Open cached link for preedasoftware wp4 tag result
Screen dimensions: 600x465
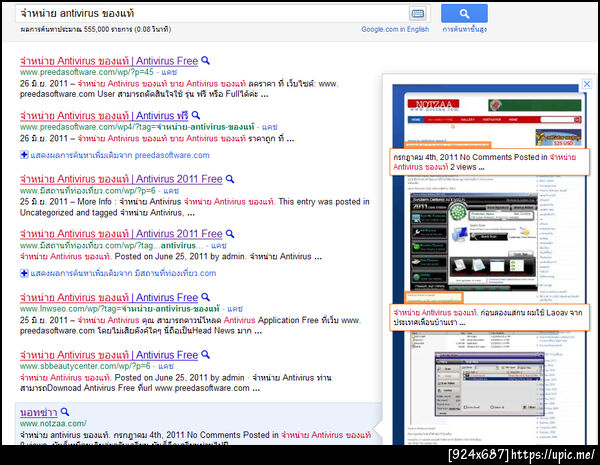(x=269, y=127)
